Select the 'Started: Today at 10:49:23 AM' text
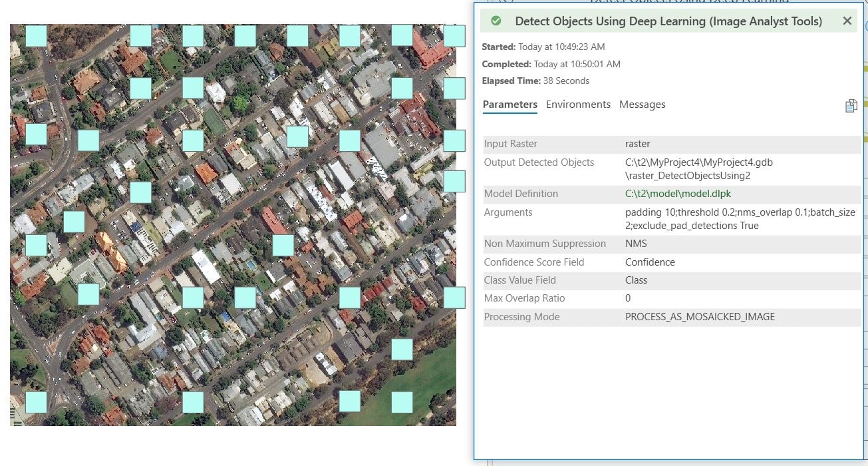This screenshot has width=868, height=466. coord(543,47)
